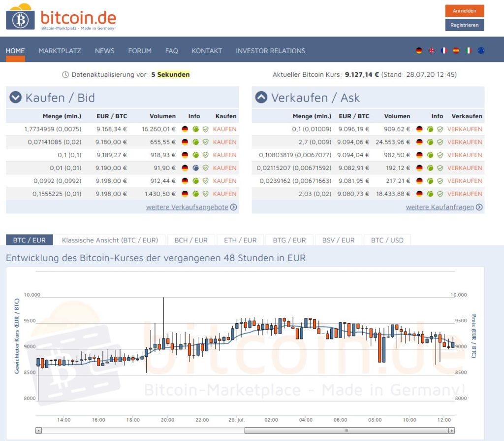Click German flag in 9.096,19 € ask row
This screenshot has width=504, height=441.
click(x=419, y=129)
